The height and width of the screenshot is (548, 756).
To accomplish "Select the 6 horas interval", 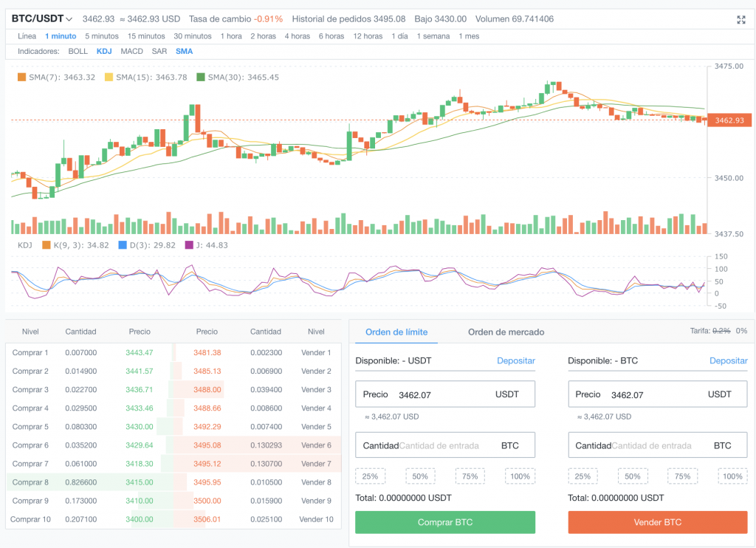I will tap(331, 36).
